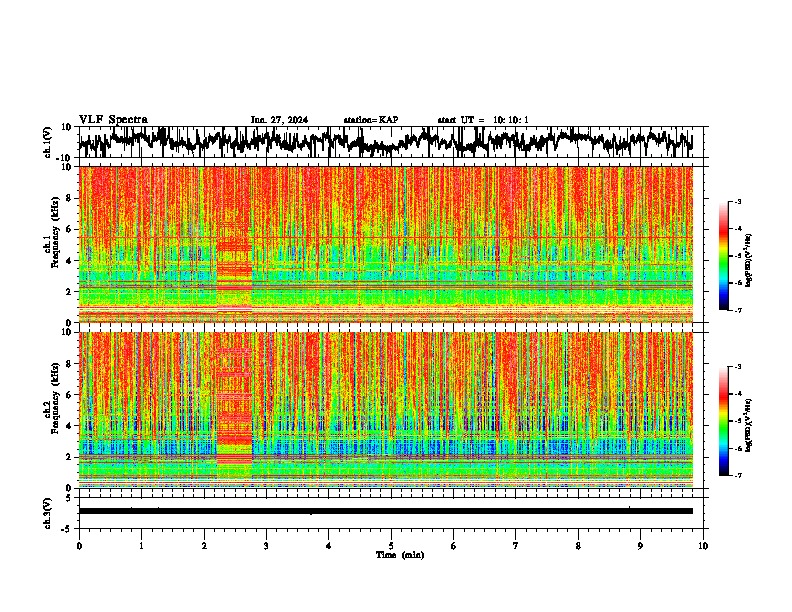
Task: Click the 'start UT = 10:10:1' label
Action: 483,120
